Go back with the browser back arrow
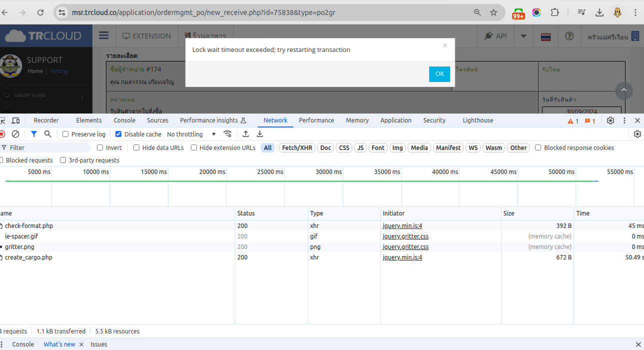The width and height of the screenshot is (644, 350). [x=4, y=12]
